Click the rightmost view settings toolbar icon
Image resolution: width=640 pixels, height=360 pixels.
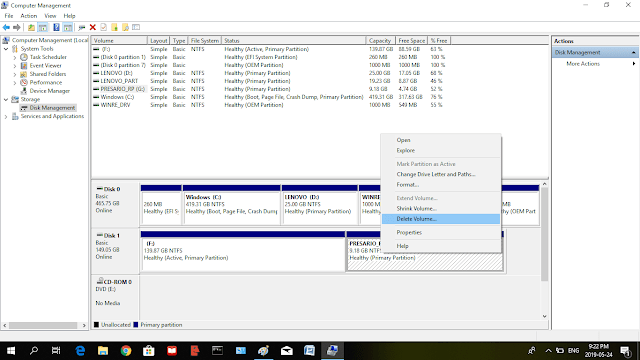click(136, 27)
